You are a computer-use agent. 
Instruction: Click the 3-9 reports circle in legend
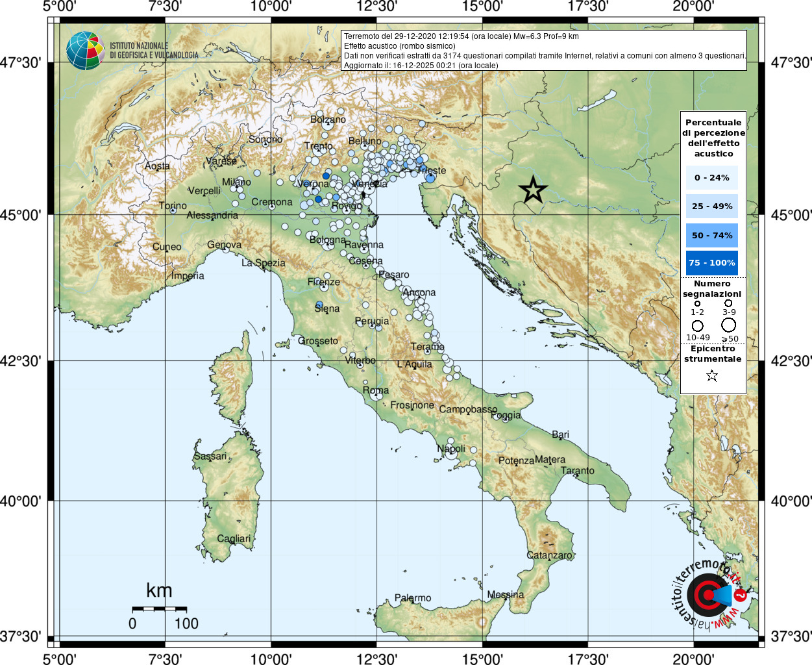728,303
